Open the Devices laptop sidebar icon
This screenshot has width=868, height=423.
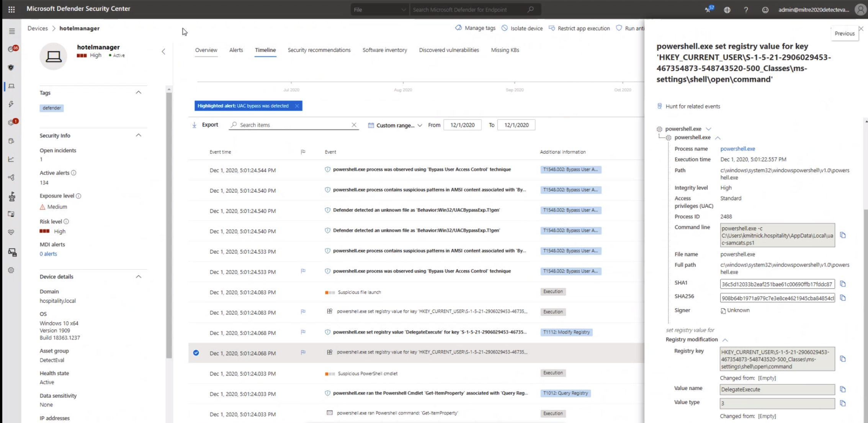click(x=11, y=86)
